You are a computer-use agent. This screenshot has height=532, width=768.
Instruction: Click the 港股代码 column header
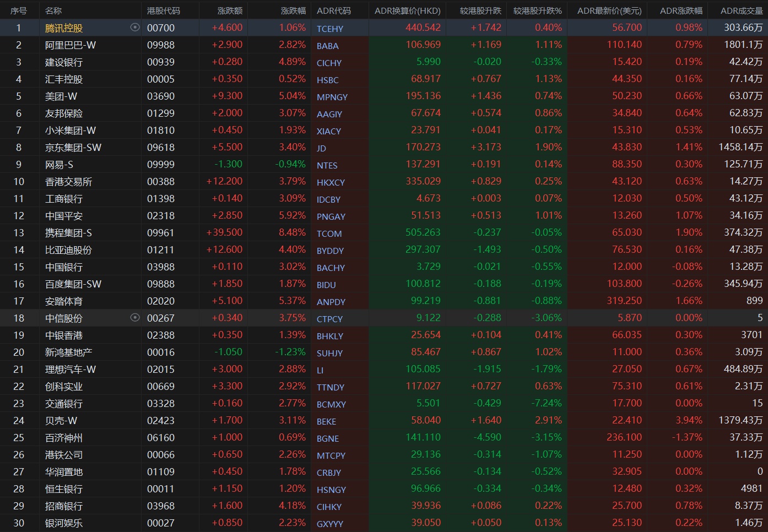click(x=163, y=10)
